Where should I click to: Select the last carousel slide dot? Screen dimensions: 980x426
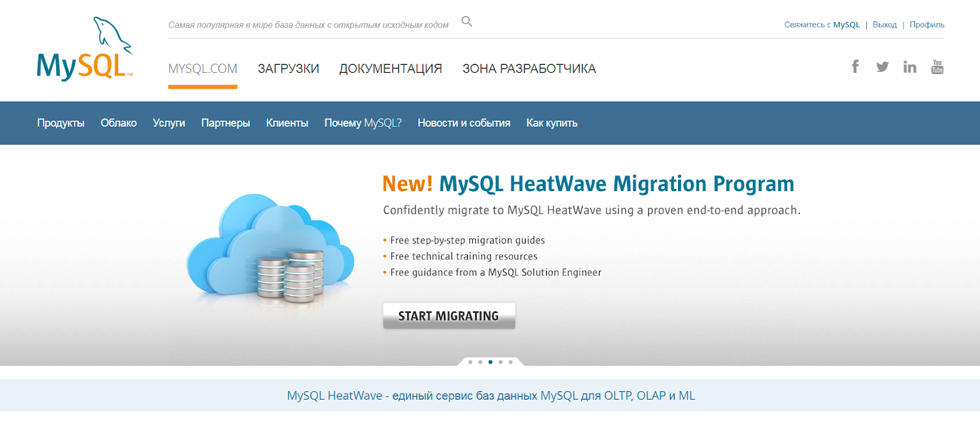511,362
